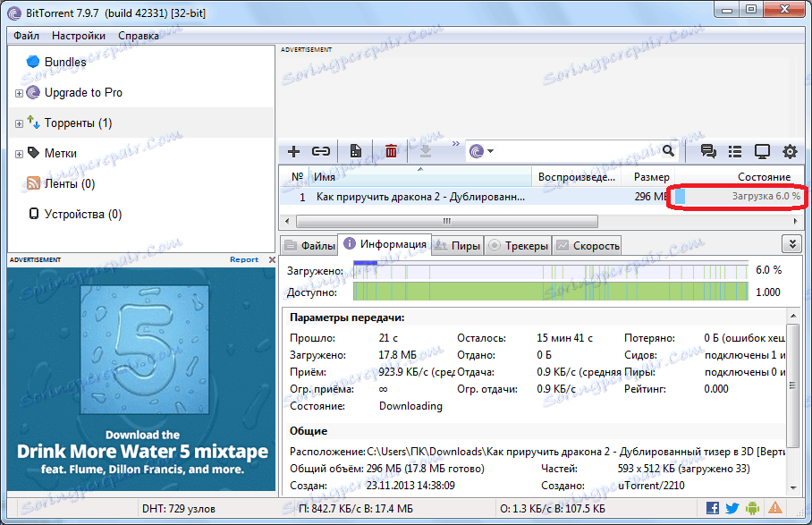
Task: Click info panel scroll up arrow
Action: coord(793,316)
